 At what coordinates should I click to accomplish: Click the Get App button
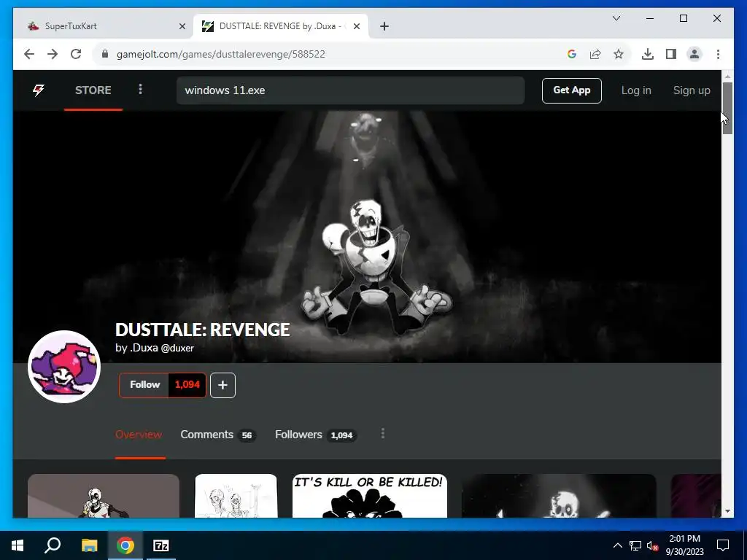tap(572, 90)
